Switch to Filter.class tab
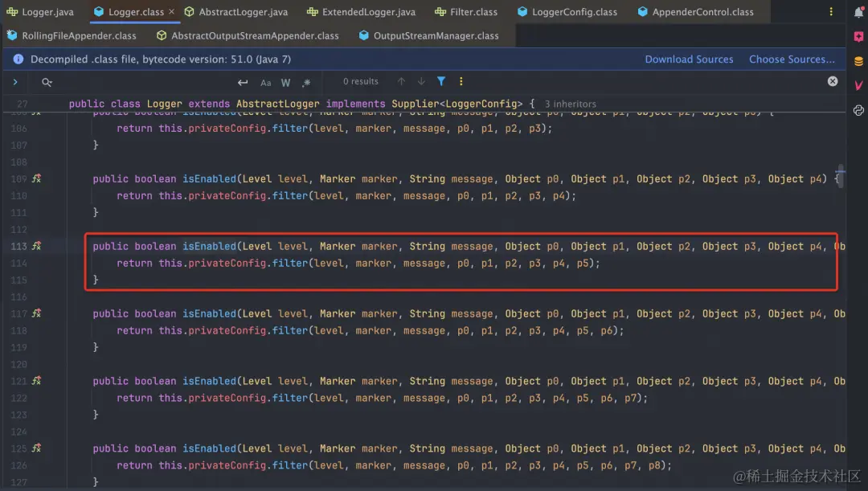The width and height of the screenshot is (868, 491). [466, 11]
